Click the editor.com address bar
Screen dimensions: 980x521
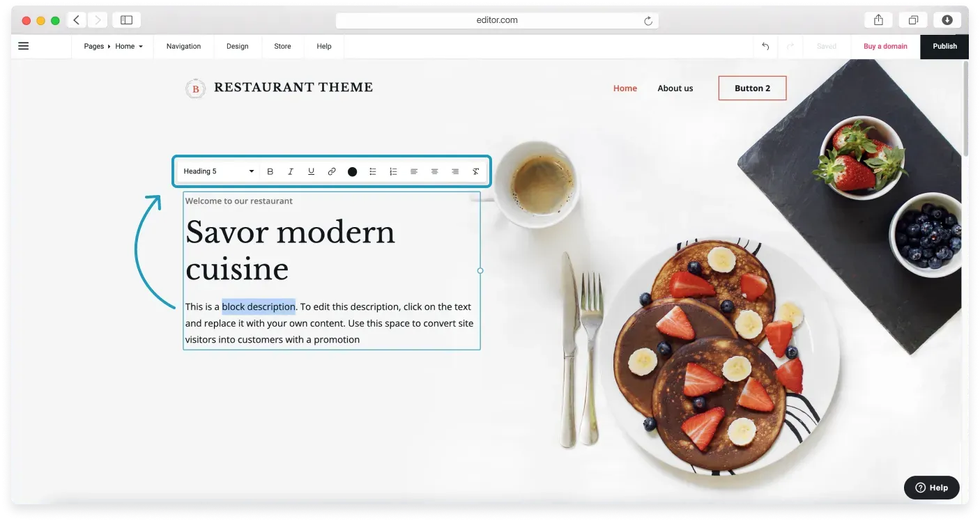click(497, 20)
